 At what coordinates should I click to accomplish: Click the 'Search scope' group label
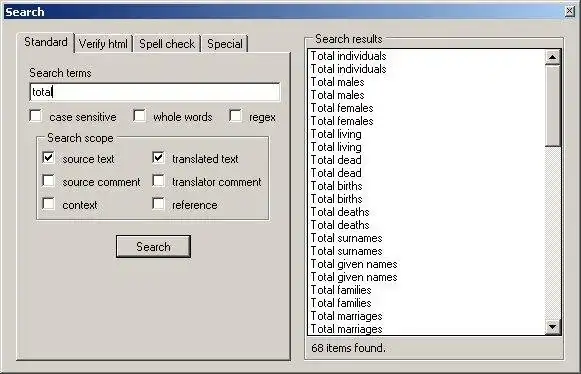80,138
